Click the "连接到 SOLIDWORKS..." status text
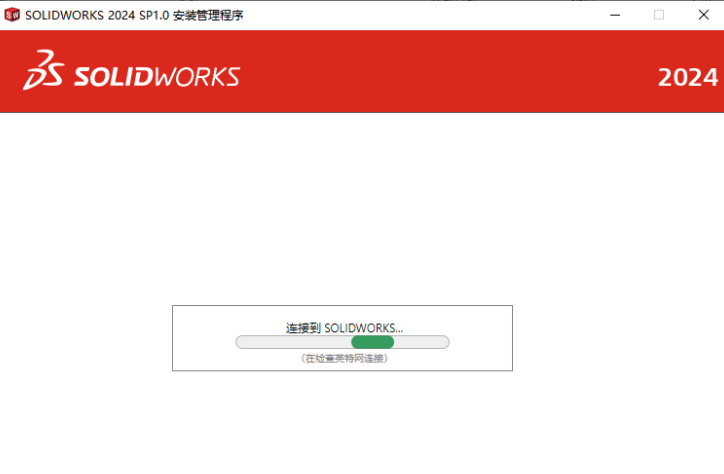Screen dimensions: 724x474 [x=344, y=327]
